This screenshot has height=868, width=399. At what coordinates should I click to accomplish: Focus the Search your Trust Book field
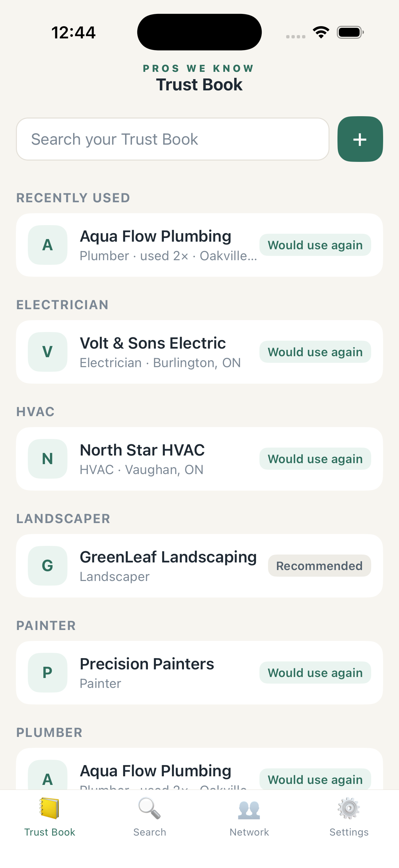point(173,139)
